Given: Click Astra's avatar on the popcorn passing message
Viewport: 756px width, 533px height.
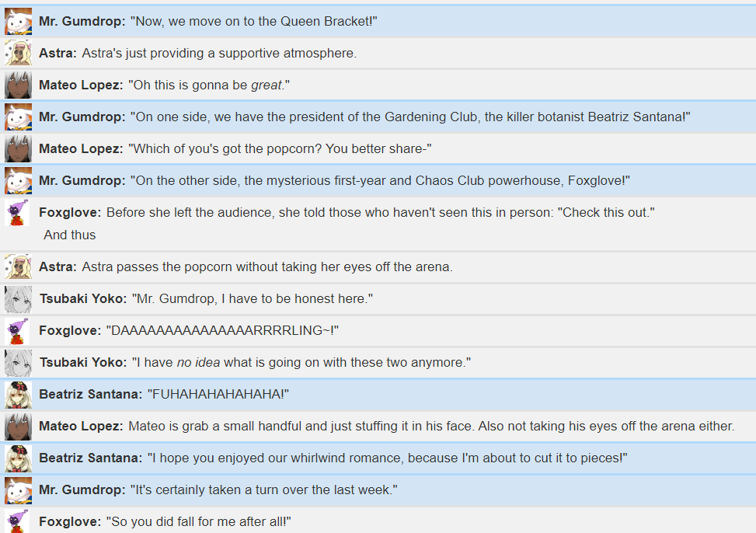Looking at the screenshot, I should (19, 266).
